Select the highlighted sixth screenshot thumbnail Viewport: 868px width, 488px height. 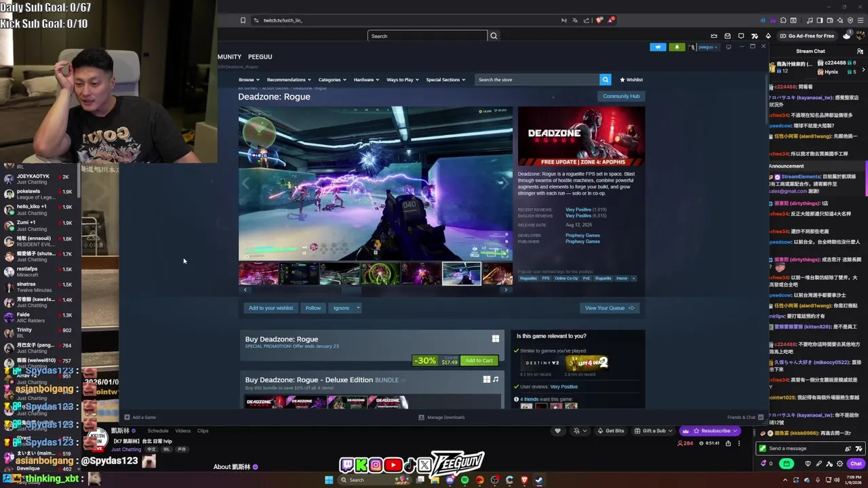[462, 274]
